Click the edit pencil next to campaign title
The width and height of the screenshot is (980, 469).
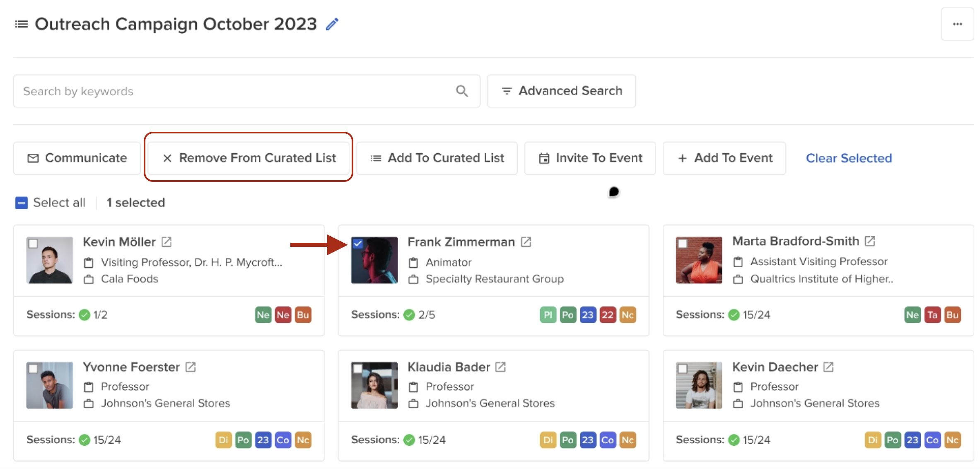[331, 24]
